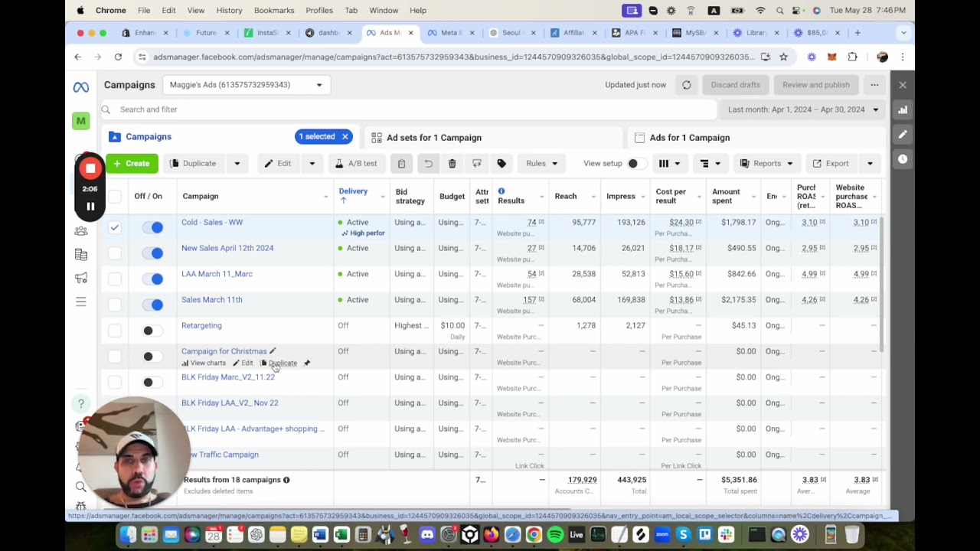Open Meta logo home menu
The width and height of the screenshot is (980, 551).
pos(80,87)
